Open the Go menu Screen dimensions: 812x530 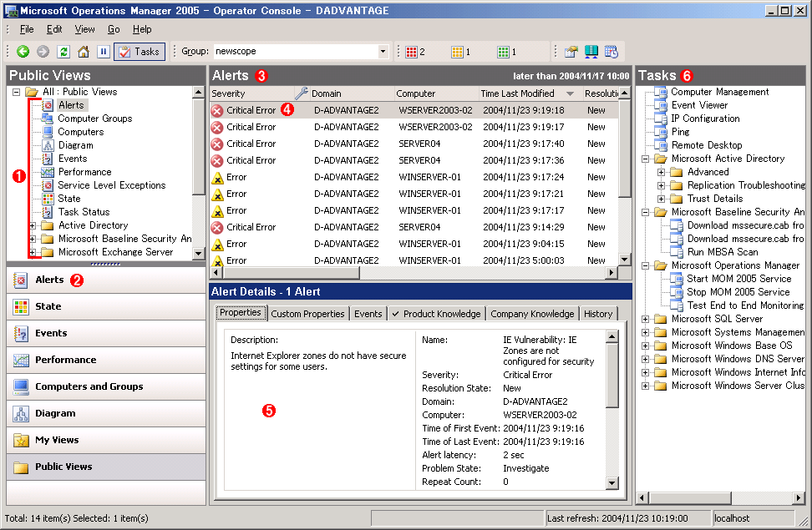tap(114, 29)
